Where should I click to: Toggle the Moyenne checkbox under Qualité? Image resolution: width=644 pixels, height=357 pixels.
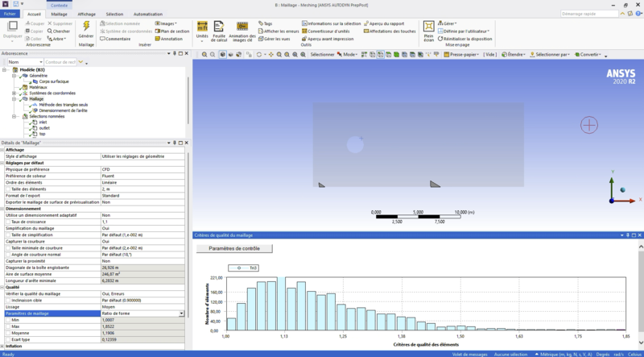pos(8,333)
